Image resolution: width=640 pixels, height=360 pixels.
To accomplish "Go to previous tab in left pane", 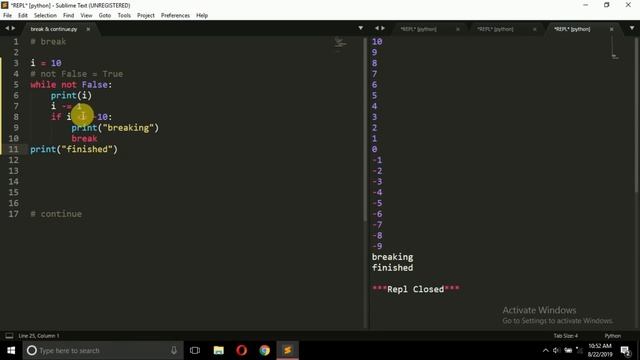I will (x=7, y=28).
